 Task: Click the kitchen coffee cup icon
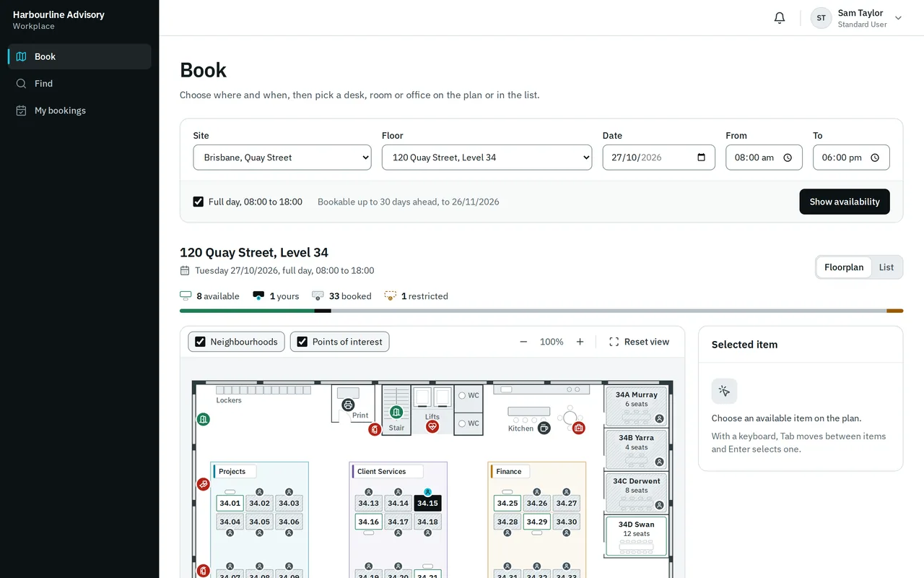(x=544, y=428)
